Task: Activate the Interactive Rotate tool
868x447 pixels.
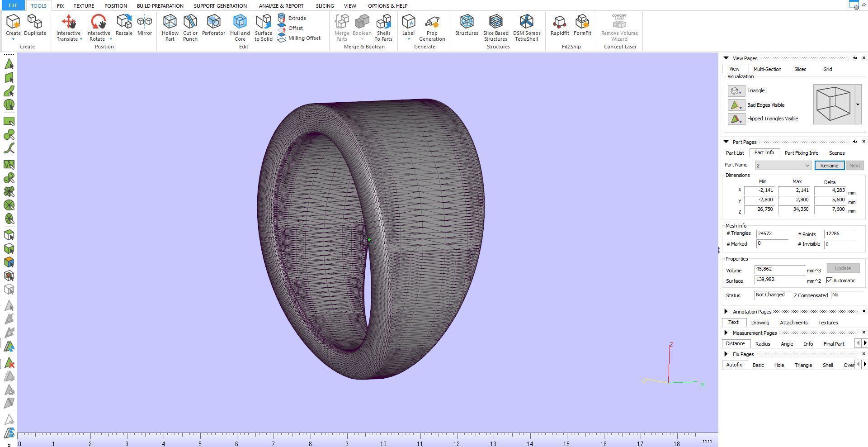Action: pyautogui.click(x=98, y=21)
